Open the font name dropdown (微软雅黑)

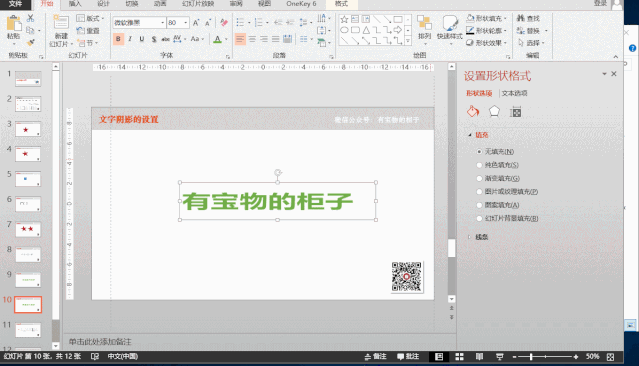(x=163, y=23)
